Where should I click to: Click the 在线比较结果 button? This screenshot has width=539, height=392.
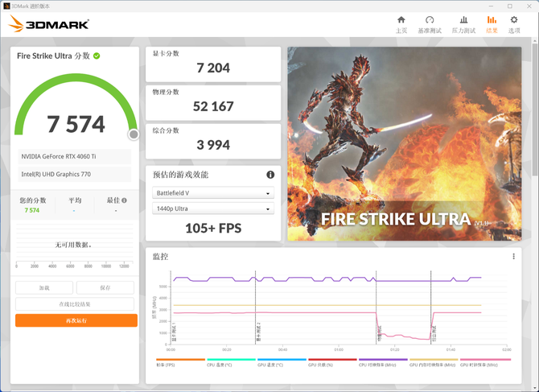tap(75, 304)
